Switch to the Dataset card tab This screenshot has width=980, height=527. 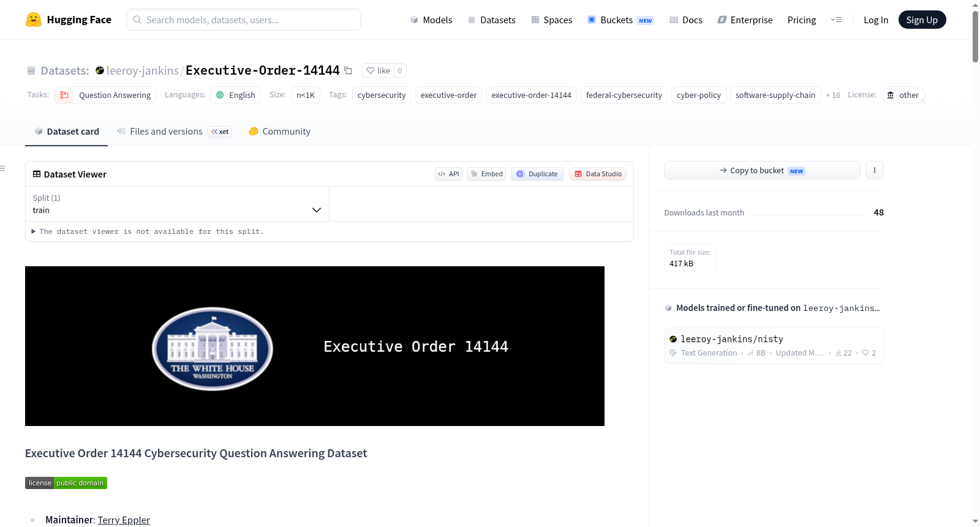coord(66,131)
